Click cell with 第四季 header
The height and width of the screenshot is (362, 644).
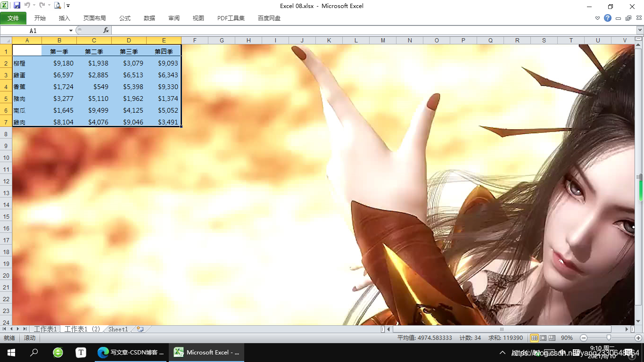tap(164, 51)
